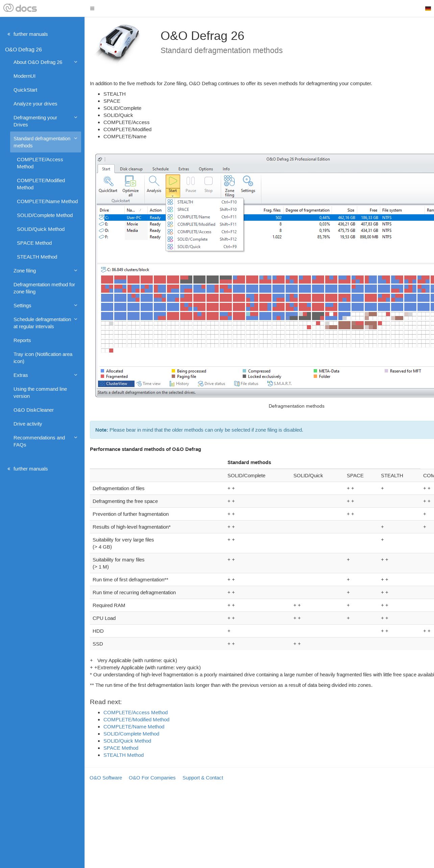The width and height of the screenshot is (434, 868).
Task: Click the Optimize all icon
Action: click(130, 181)
